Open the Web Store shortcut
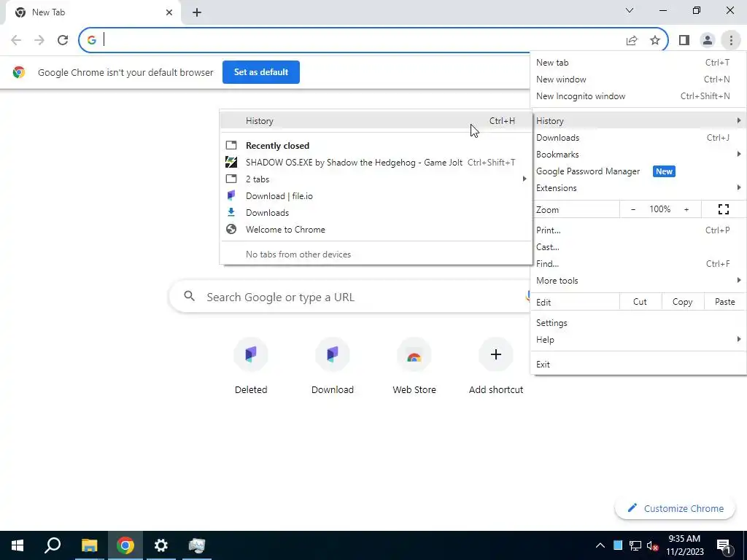747x560 pixels. (x=414, y=367)
